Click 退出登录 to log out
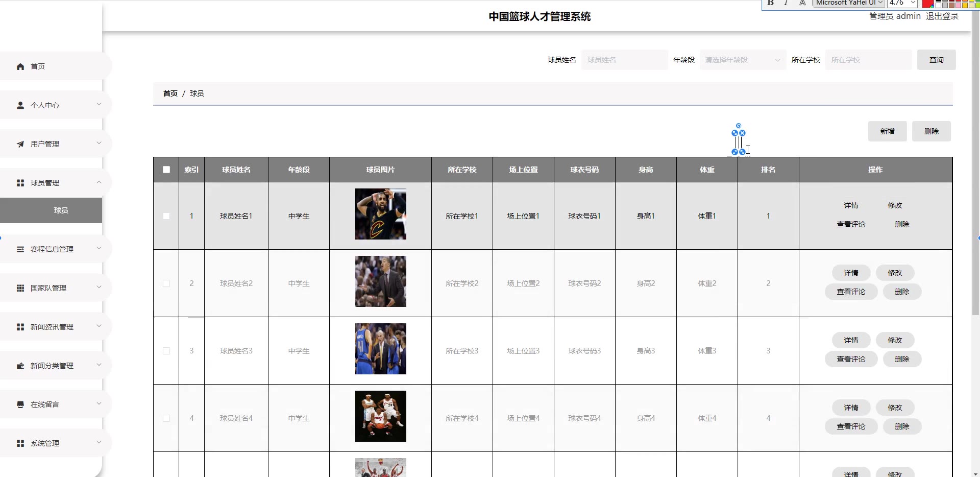 pyautogui.click(x=942, y=16)
